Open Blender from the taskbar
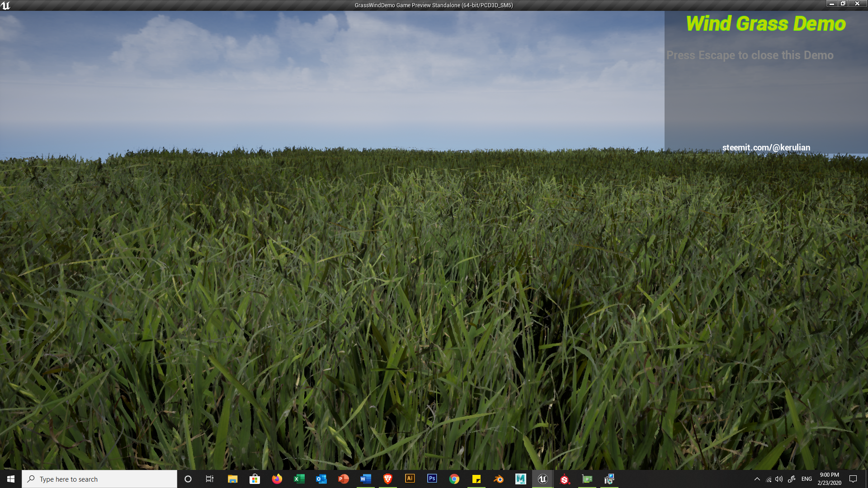868x488 pixels. (499, 479)
